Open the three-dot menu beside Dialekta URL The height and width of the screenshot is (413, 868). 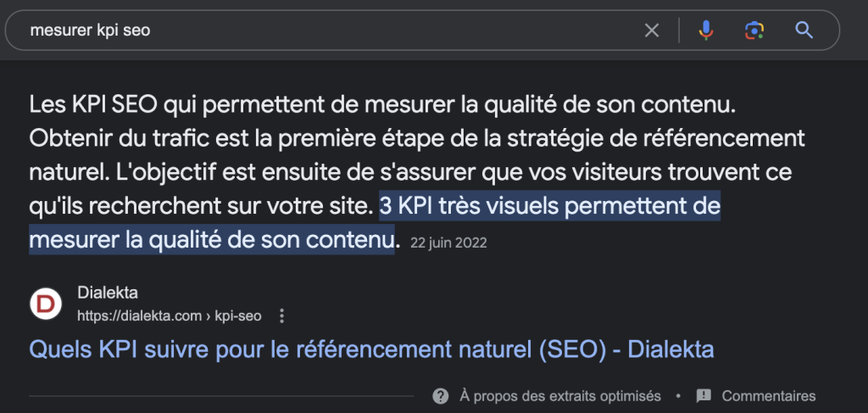point(282,316)
